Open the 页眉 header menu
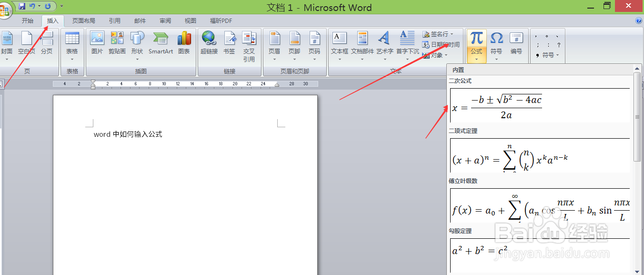 pos(274,46)
